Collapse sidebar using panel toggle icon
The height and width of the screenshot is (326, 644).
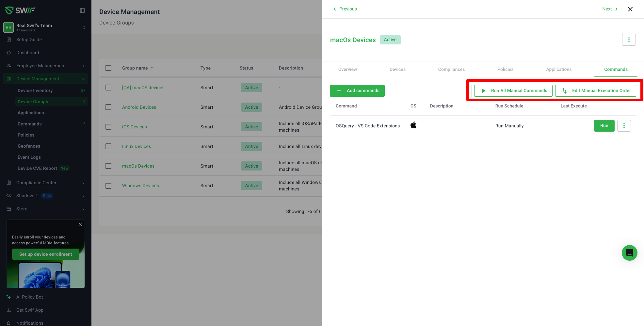82,10
